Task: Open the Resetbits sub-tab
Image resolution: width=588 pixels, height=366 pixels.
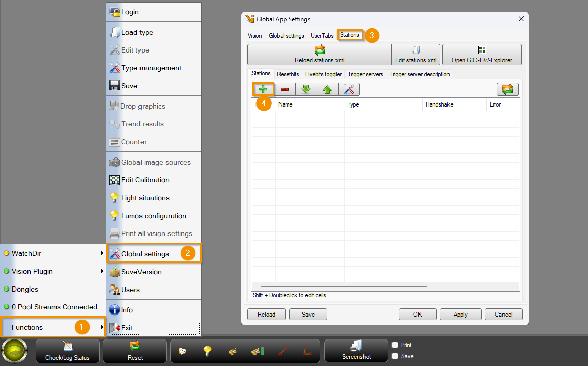Action: tap(288, 74)
